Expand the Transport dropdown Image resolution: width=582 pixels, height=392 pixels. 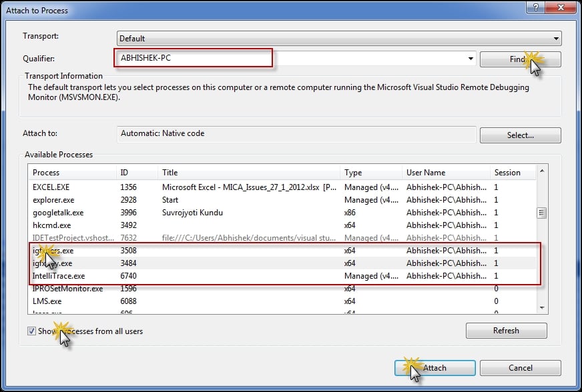coord(555,39)
